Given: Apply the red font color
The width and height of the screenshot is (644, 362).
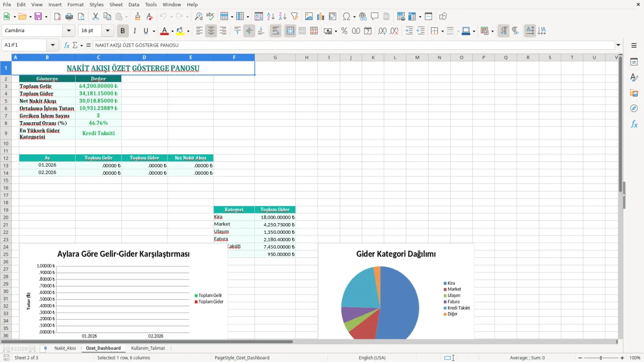Looking at the screenshot, I should 164,31.
